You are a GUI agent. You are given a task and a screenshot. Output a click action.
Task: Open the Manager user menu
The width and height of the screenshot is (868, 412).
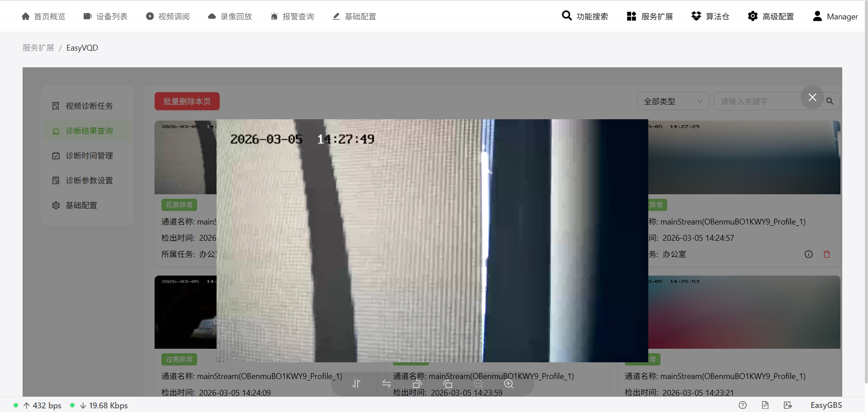tap(835, 16)
